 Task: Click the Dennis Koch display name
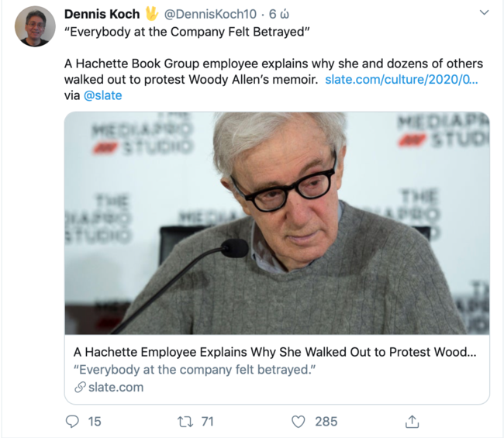click(x=102, y=14)
